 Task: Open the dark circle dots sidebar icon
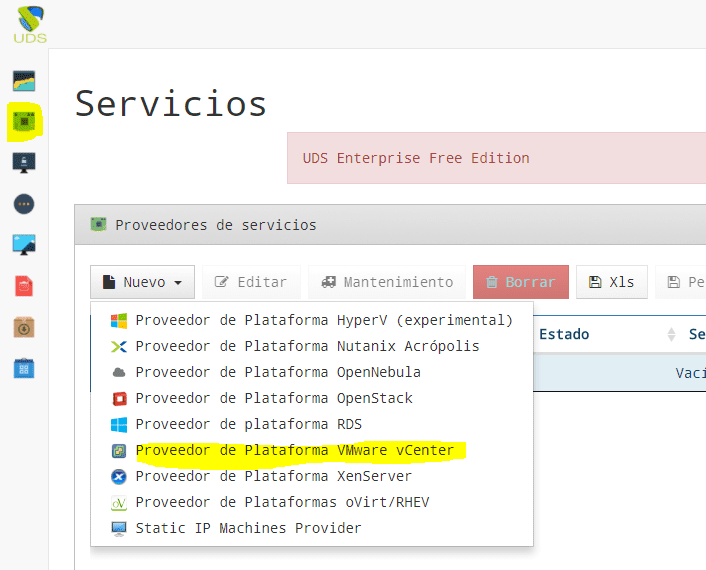tap(24, 204)
